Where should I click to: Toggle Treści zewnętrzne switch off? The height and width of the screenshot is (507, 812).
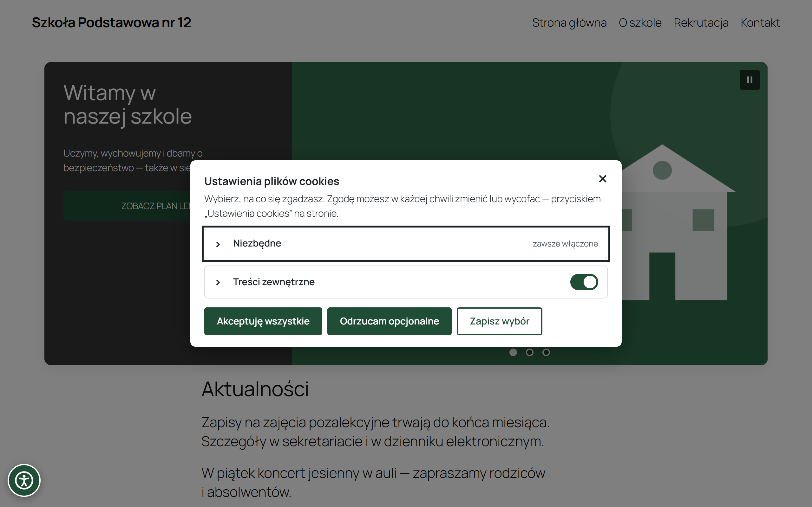pos(584,282)
